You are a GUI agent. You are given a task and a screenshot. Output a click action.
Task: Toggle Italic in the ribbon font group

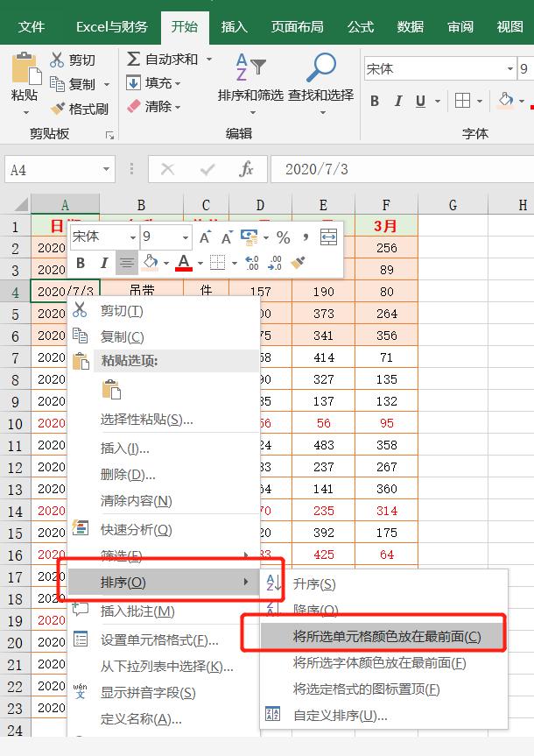point(398,101)
